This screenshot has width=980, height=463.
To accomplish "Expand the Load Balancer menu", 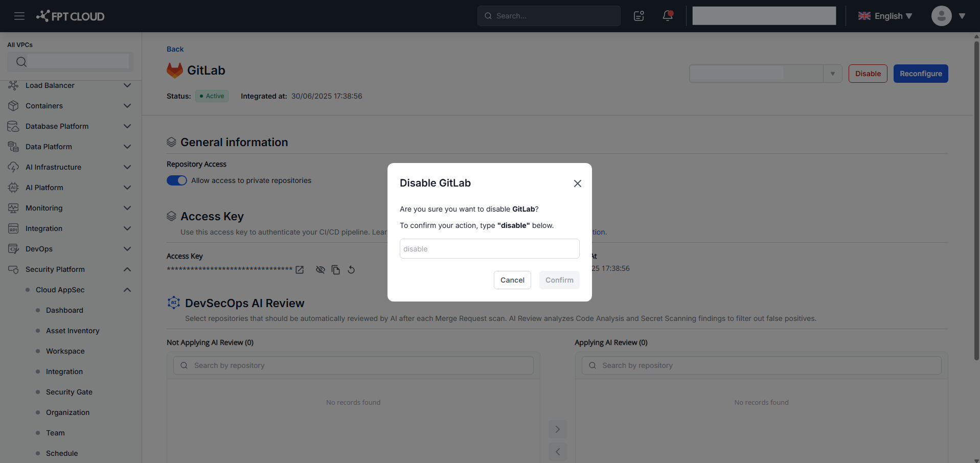I will pos(127,85).
